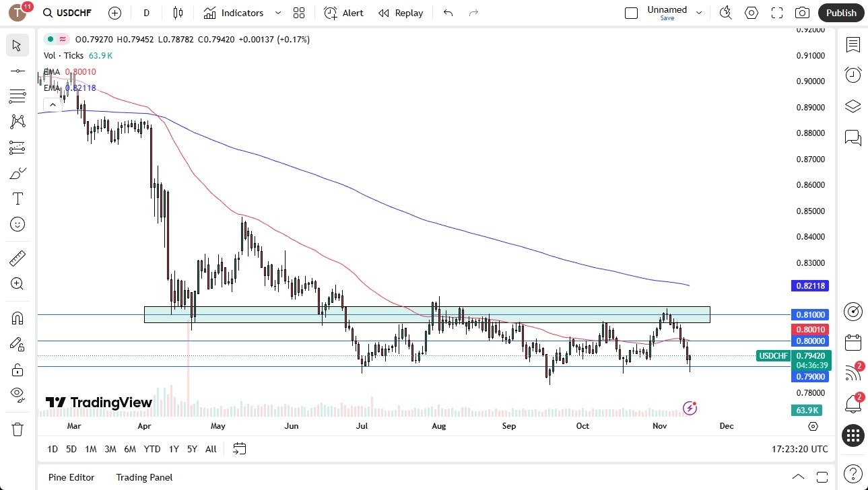The image size is (868, 490).
Task: Select the Zoom In tool
Action: (17, 283)
